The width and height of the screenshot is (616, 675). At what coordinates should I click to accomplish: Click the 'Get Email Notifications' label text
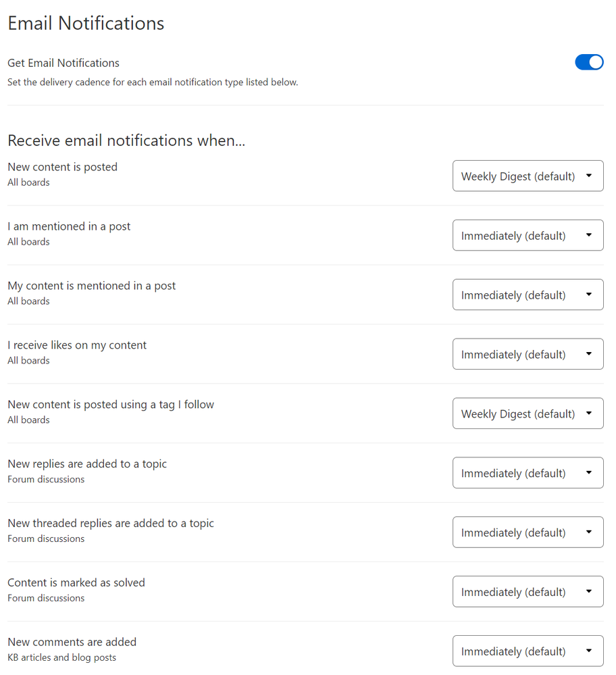63,63
